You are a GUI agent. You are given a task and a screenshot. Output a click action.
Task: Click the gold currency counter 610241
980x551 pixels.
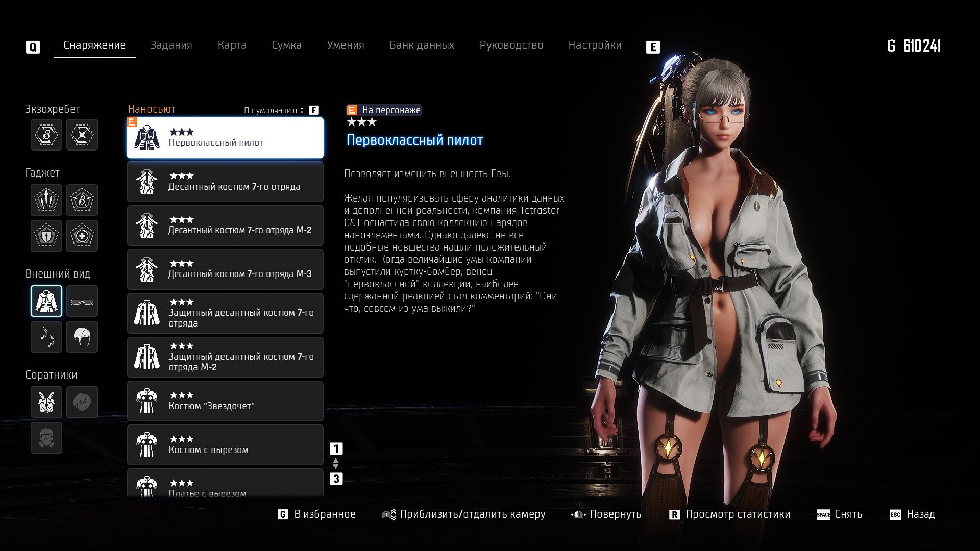tap(914, 46)
